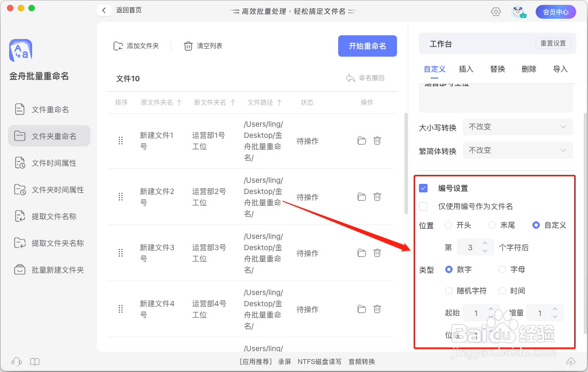Click the file list vertical scrollbar
Viewport: 588px width, 372px height.
point(406,160)
